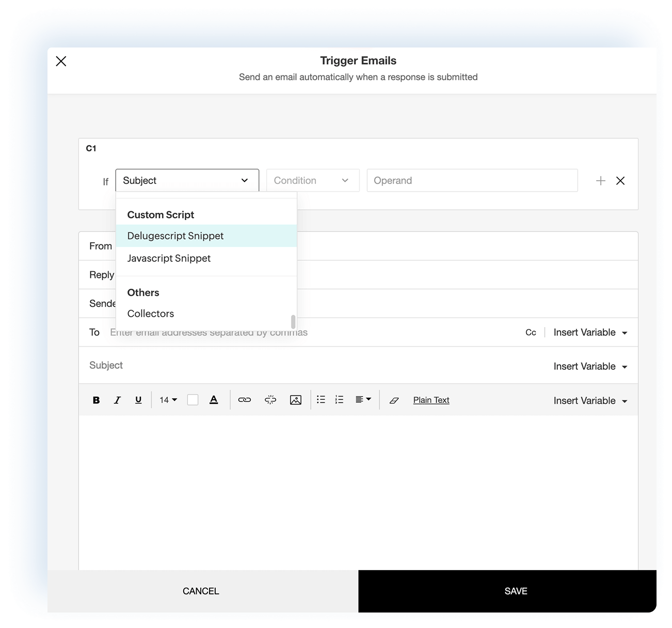Expand Insert Variable next to Subject
Viewport: 672px width, 628px height.
pos(590,366)
